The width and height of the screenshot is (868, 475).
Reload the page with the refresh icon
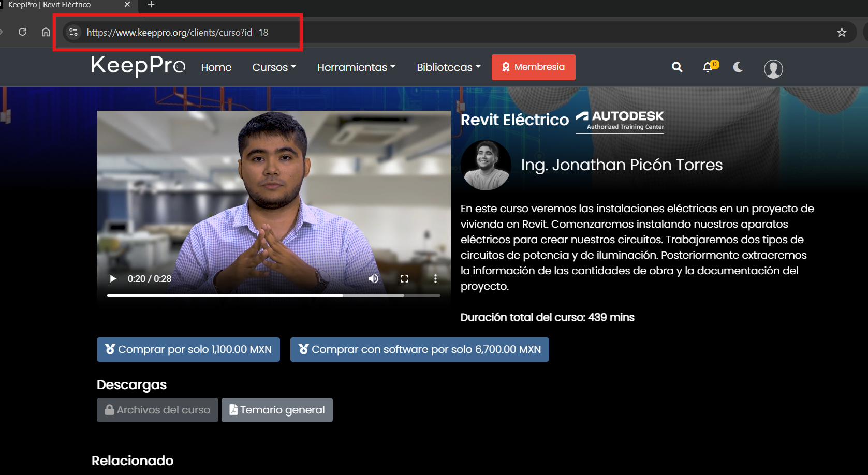point(22,32)
